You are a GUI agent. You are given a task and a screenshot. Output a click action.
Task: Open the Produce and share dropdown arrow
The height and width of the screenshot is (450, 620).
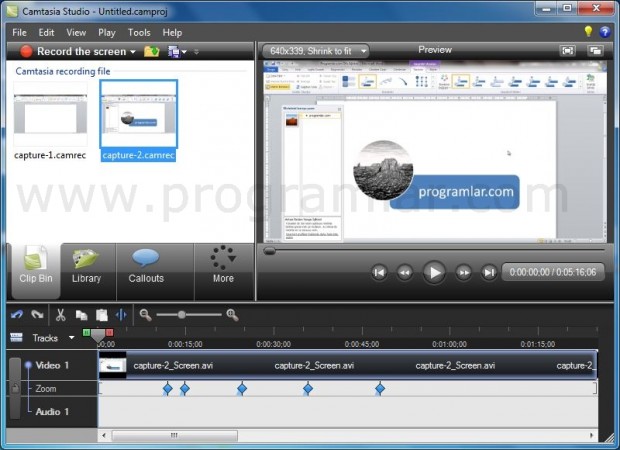[184, 52]
